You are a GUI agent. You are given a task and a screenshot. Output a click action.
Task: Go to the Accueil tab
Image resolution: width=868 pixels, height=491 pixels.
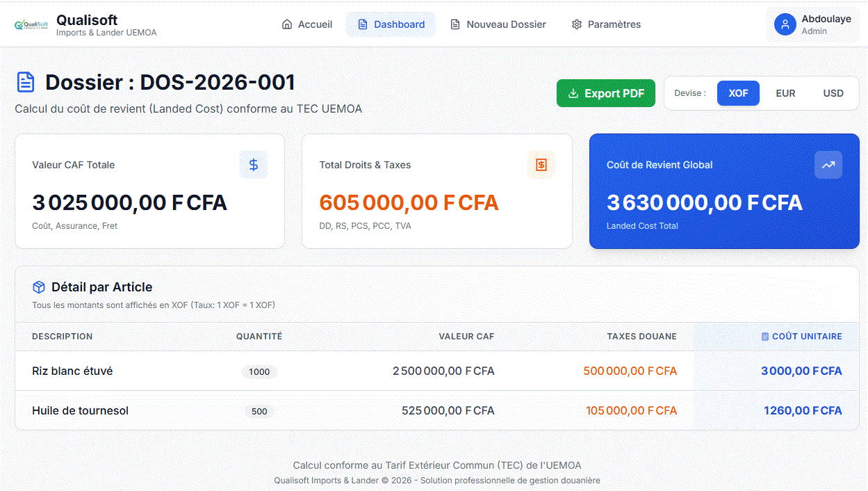pyautogui.click(x=307, y=24)
